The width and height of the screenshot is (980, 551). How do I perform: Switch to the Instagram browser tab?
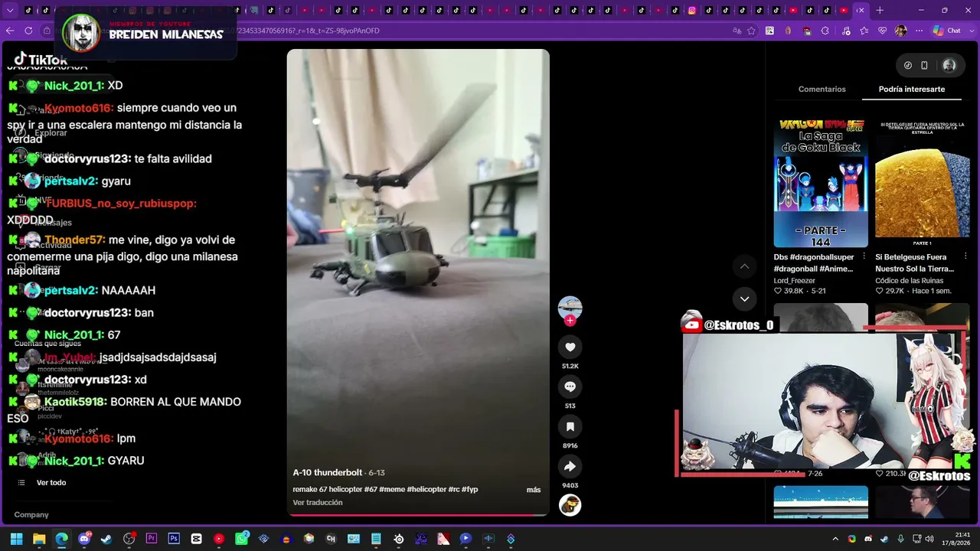click(692, 11)
